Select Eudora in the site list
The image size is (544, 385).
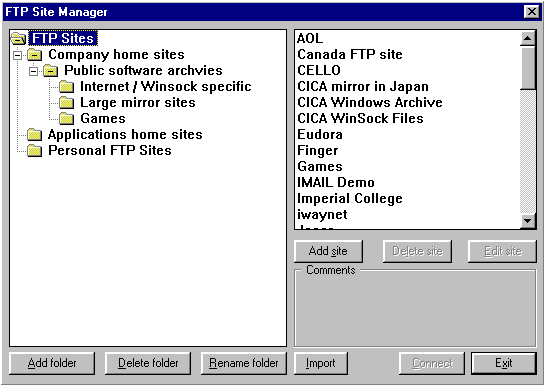coord(407,134)
